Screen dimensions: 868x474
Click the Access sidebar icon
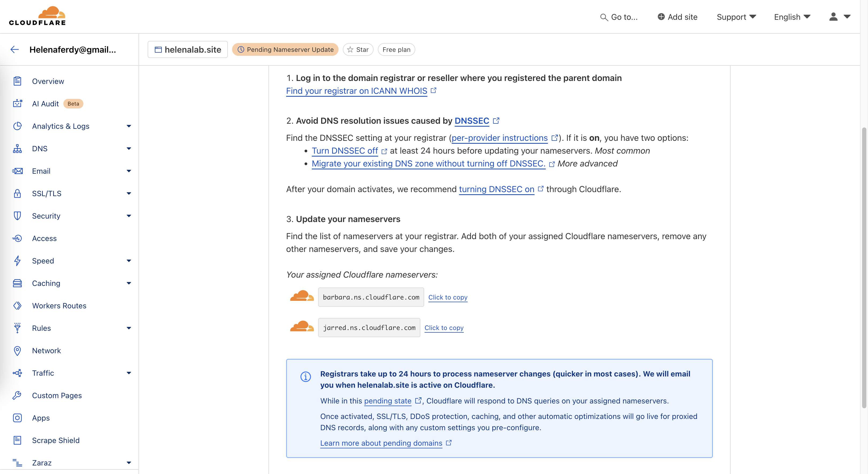[17, 238]
